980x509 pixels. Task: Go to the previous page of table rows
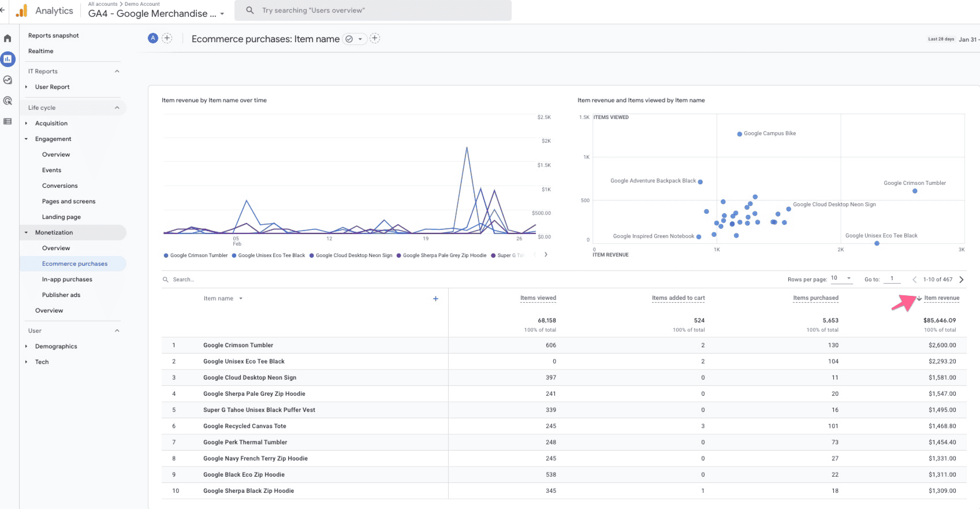pyautogui.click(x=914, y=280)
